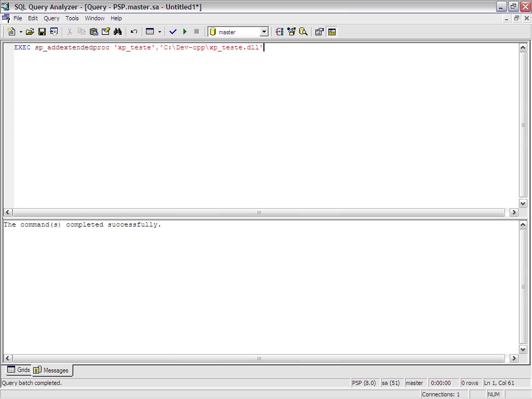Click the Display Estimated Execution Plan icon

pyautogui.click(x=280, y=31)
